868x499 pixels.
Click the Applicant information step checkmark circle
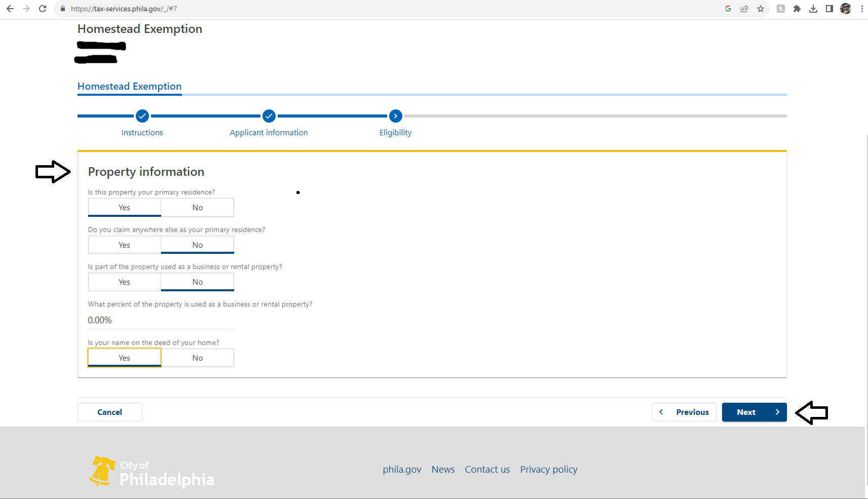(269, 116)
